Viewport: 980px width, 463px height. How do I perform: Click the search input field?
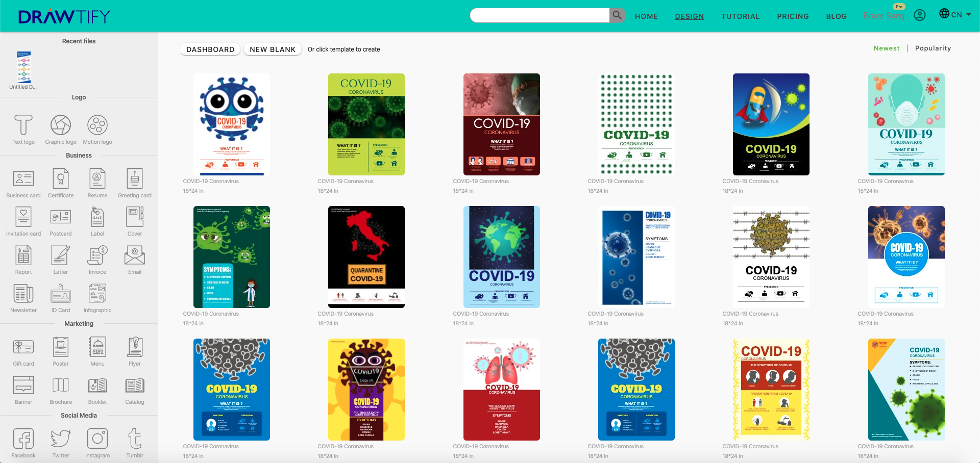[x=540, y=15]
